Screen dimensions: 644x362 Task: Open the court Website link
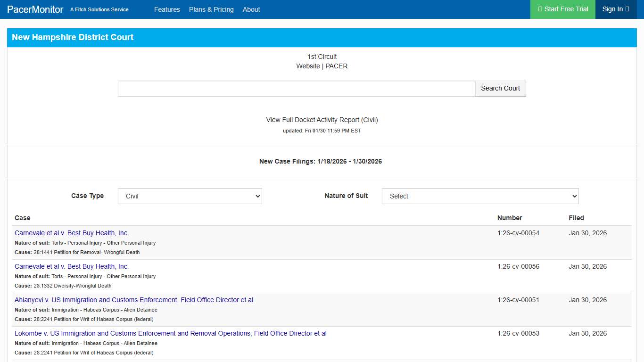(308, 66)
